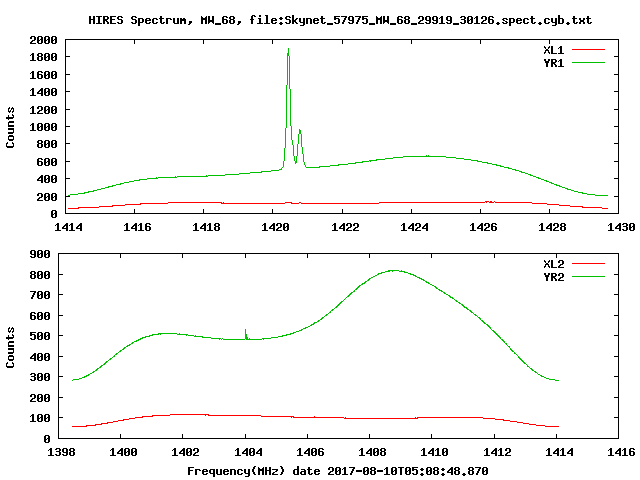Viewport: 640px width, 480px height.
Task: Click the 500 tick label on bottom plot
Action: click(x=40, y=336)
